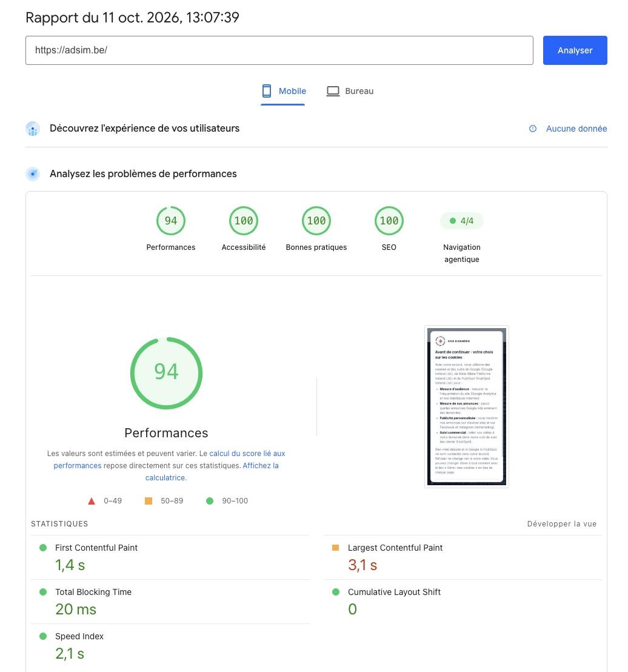Click the Découvrez l'expérience de vos utilisateurs heading

click(144, 128)
